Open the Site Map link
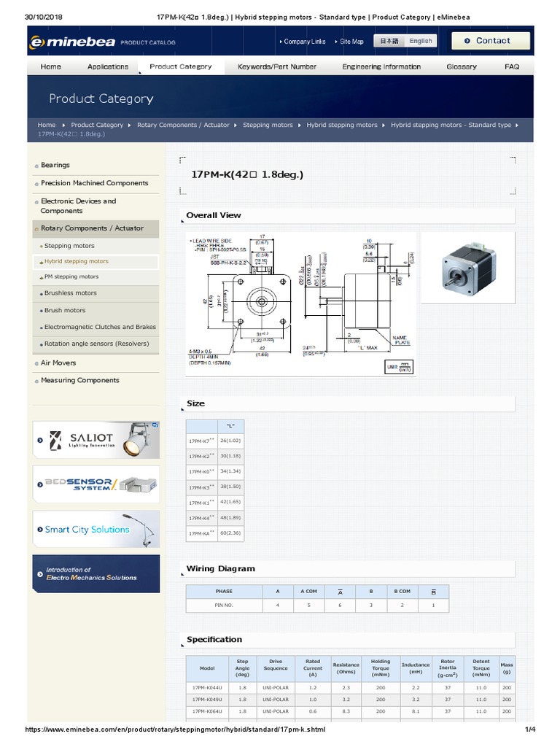 coord(349,42)
